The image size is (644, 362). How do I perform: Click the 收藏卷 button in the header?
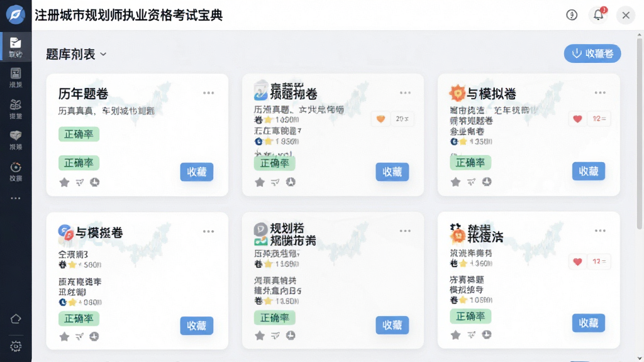point(592,53)
